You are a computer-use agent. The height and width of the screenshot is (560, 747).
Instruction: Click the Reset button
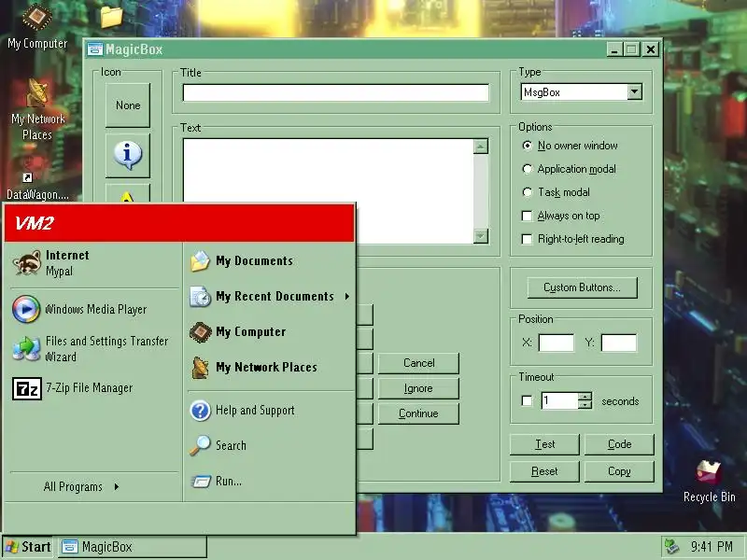tap(544, 471)
